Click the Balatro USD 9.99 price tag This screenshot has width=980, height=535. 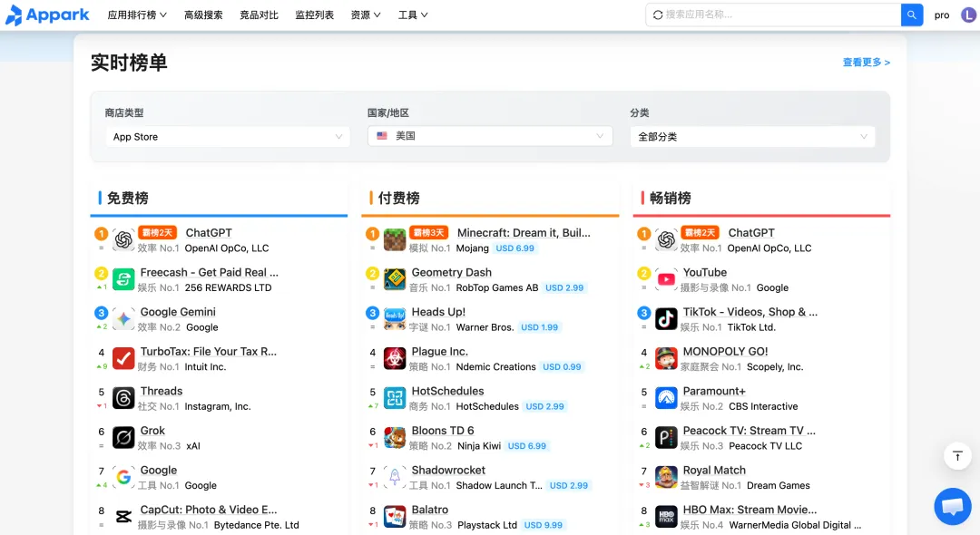pyautogui.click(x=544, y=525)
